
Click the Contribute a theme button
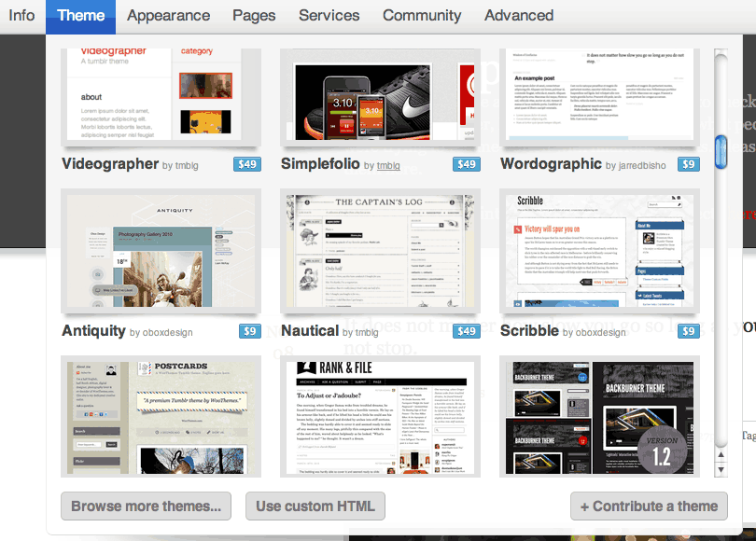pyautogui.click(x=649, y=506)
